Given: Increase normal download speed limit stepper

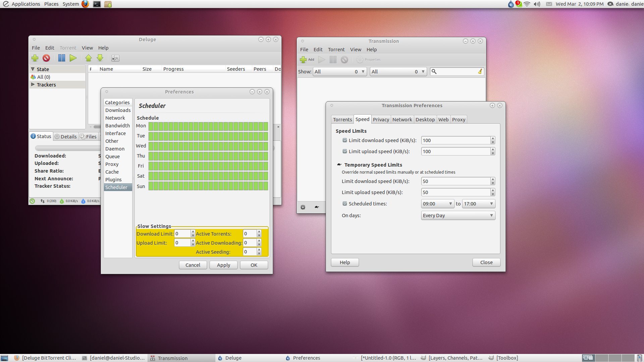Looking at the screenshot, I should pos(493,138).
